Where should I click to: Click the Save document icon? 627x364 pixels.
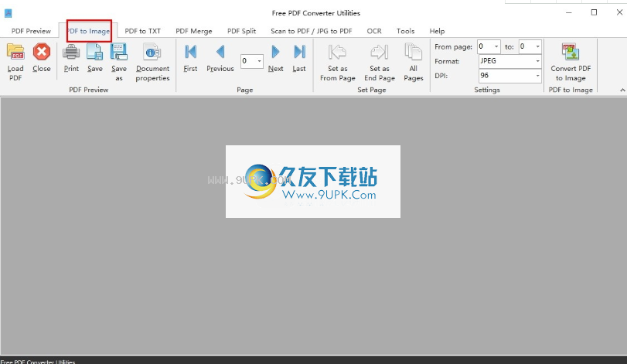click(x=95, y=52)
